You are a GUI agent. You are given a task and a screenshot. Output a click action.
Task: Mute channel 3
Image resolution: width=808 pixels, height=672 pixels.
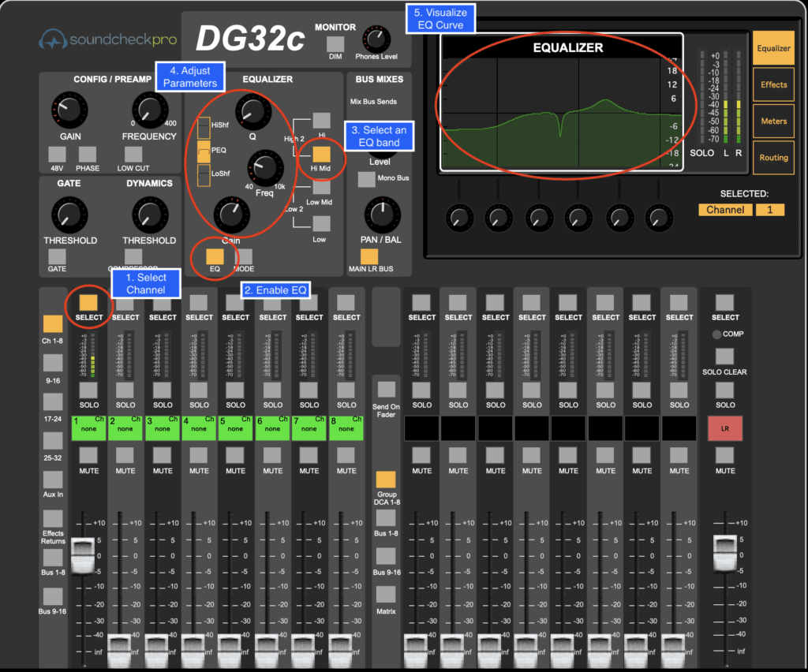[163, 455]
